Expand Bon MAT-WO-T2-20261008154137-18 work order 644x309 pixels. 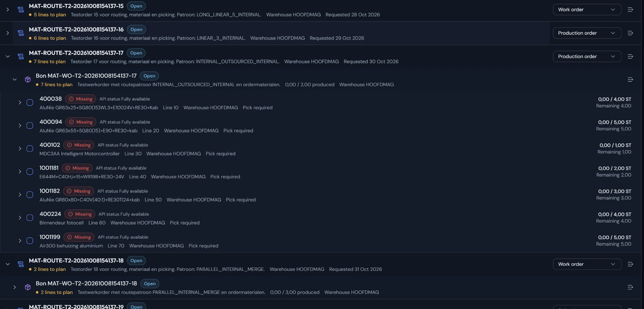coord(14,287)
